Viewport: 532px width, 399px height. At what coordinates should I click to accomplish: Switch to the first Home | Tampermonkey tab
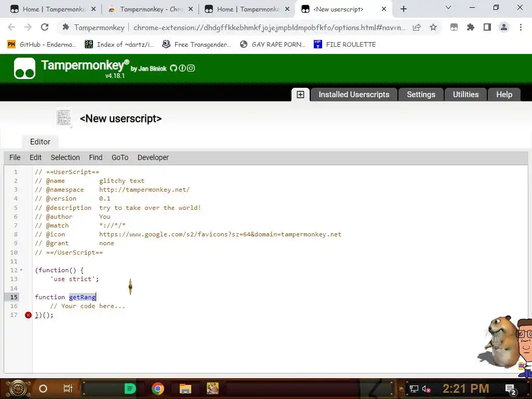click(52, 9)
